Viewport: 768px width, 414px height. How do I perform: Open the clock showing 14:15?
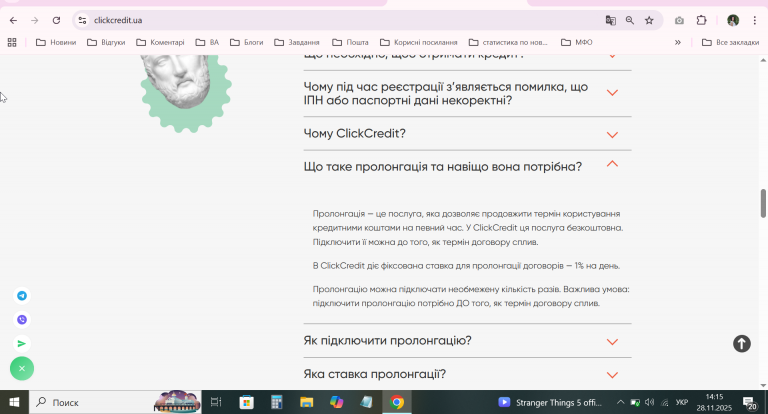click(x=714, y=402)
